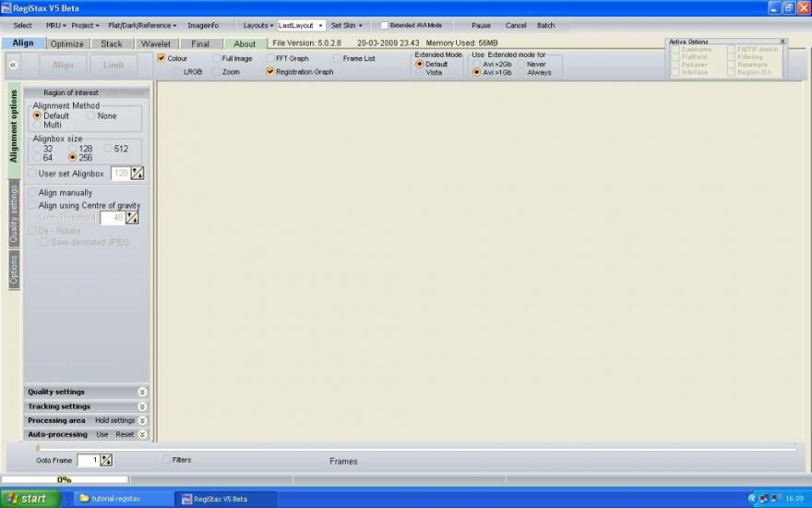Enable the Zoom checkbox
This screenshot has width=812, height=508.
point(216,71)
